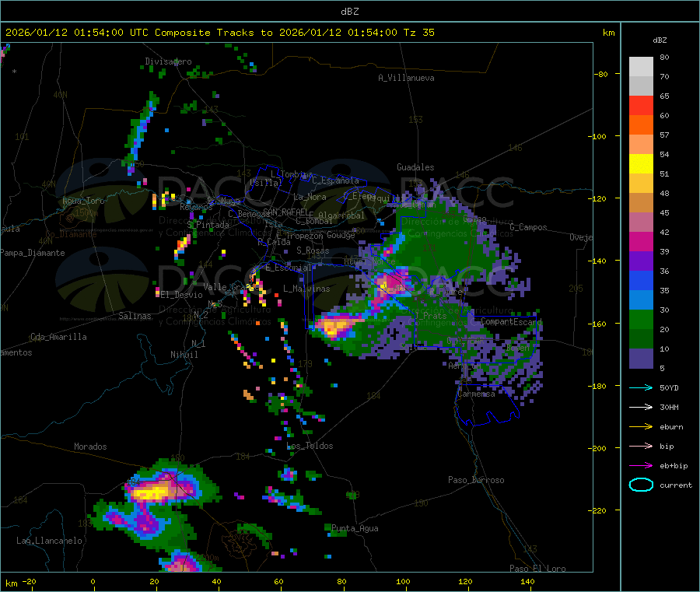Image resolution: width=700 pixels, height=592 pixels.
Task: Click the yellow storm core near Morados
Action: (150, 493)
